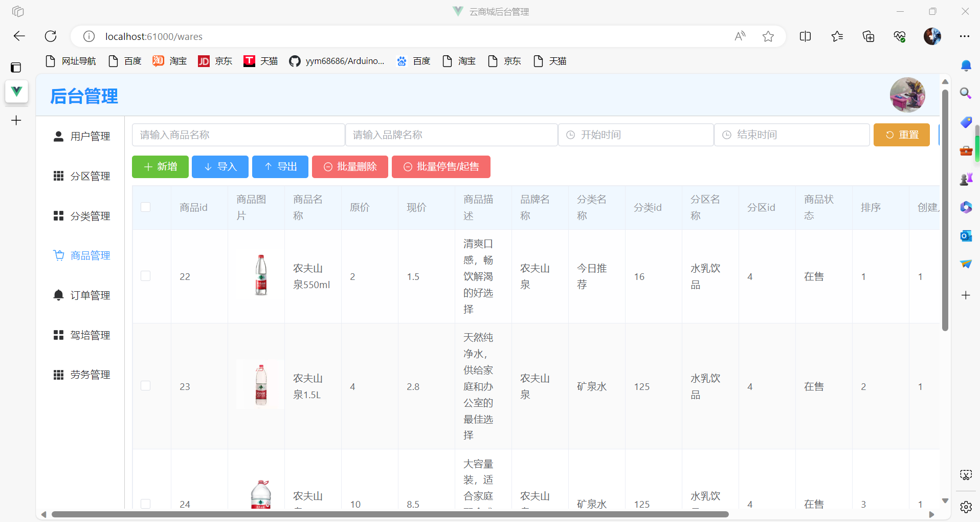
Task: Click product image for 农夫山泉1.5L
Action: tap(261, 385)
